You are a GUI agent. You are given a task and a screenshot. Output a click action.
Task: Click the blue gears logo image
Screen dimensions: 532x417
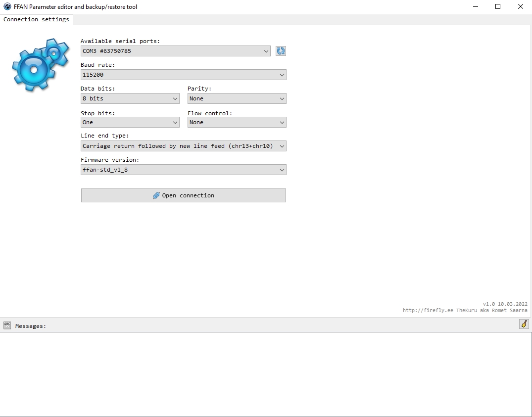[40, 65]
